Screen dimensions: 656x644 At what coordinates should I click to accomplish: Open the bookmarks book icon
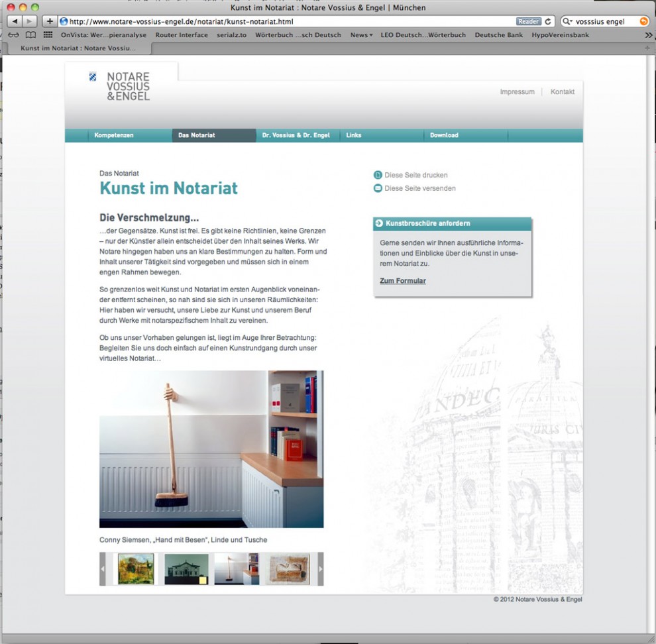pyautogui.click(x=30, y=35)
